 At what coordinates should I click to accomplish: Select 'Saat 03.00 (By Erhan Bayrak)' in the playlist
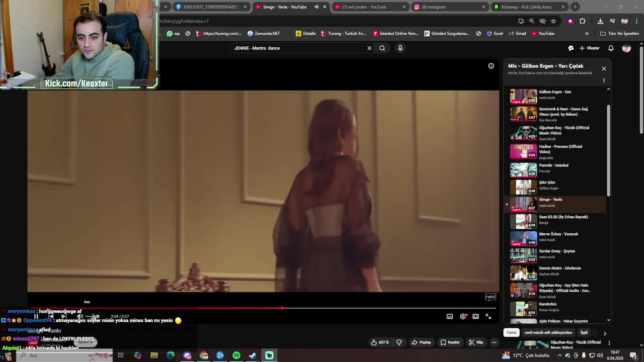[556, 221]
